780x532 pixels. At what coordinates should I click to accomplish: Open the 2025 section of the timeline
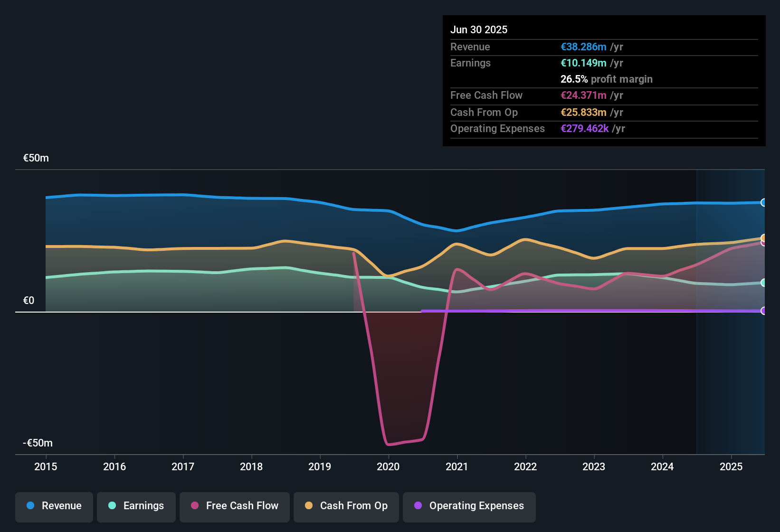731,467
